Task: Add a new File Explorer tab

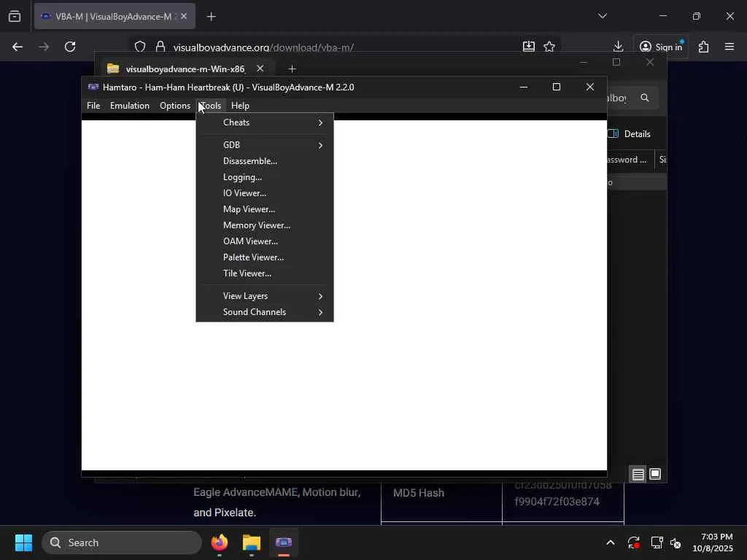Action: [292, 69]
